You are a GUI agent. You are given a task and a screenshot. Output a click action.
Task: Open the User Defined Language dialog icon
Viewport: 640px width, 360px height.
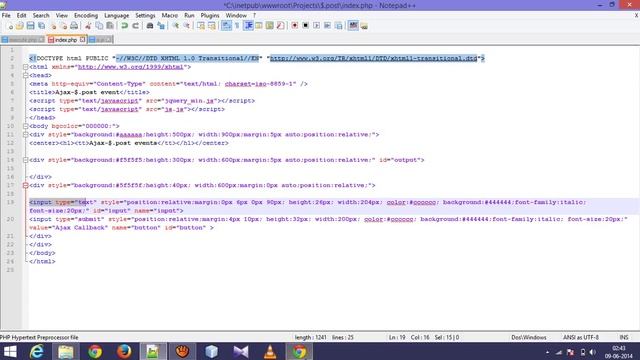click(259, 26)
